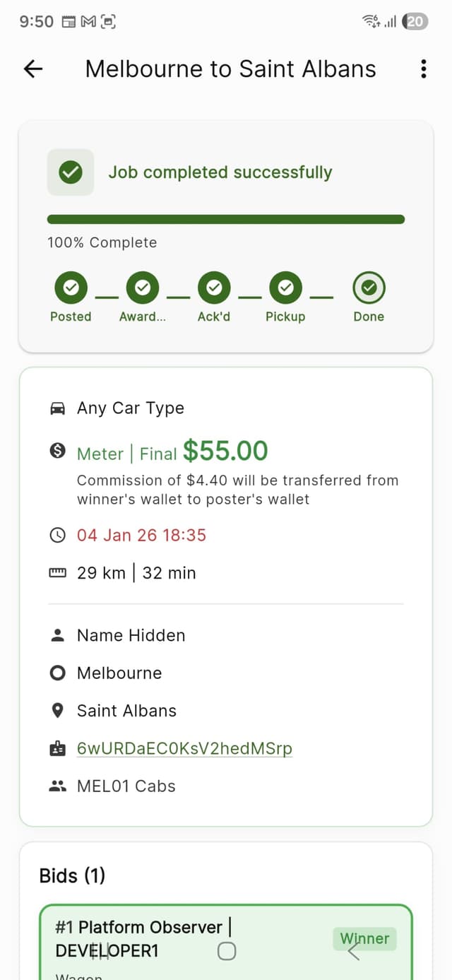Click the car type icon

pyautogui.click(x=59, y=408)
